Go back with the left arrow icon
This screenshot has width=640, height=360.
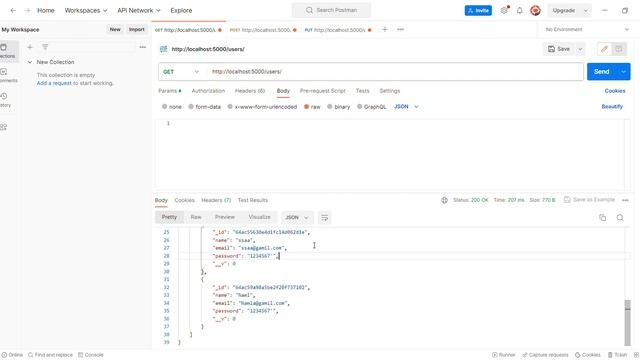point(13,10)
